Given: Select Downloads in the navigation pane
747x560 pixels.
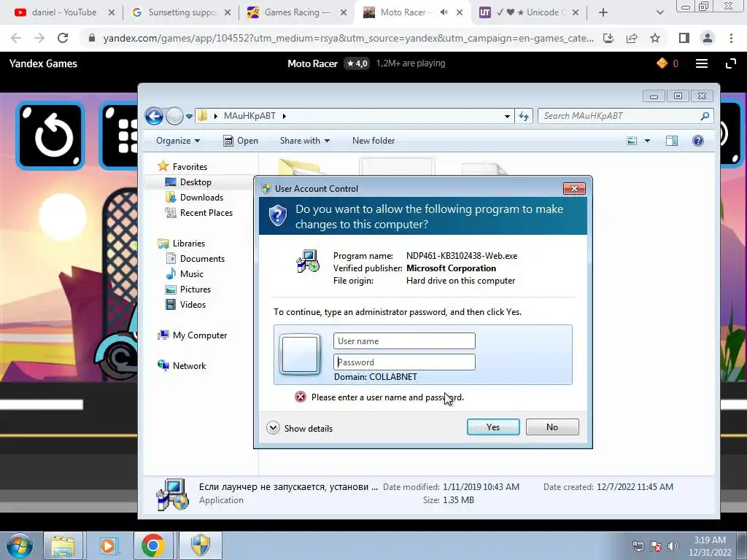Looking at the screenshot, I should click(201, 197).
